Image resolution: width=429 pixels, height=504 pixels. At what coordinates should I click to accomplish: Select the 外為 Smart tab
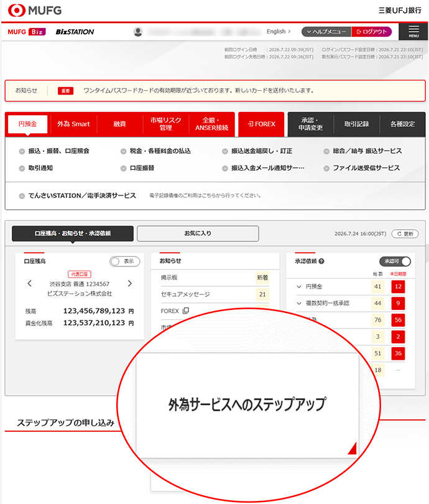(x=73, y=124)
